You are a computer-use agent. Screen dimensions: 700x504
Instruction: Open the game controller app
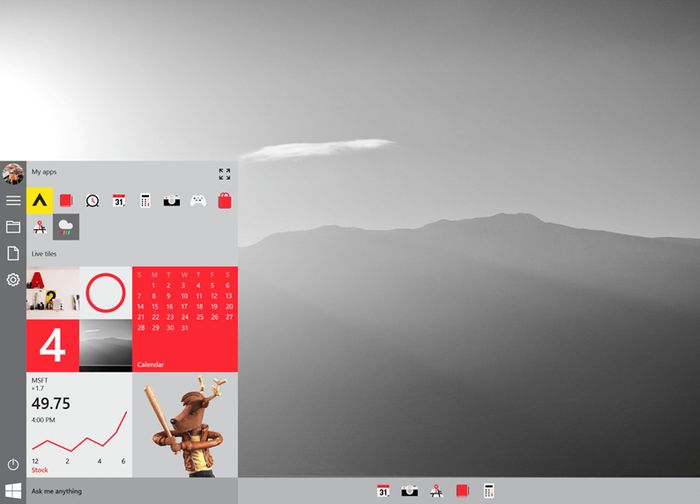click(198, 200)
